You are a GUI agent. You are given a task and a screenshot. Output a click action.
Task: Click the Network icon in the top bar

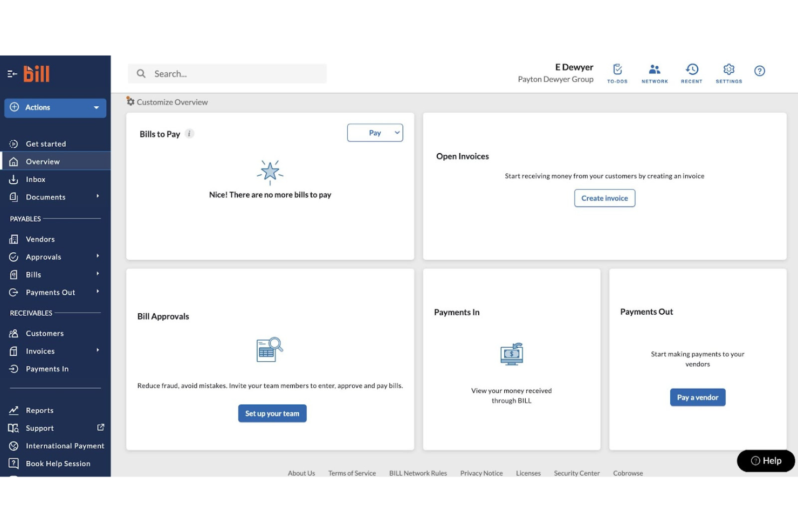tap(654, 70)
